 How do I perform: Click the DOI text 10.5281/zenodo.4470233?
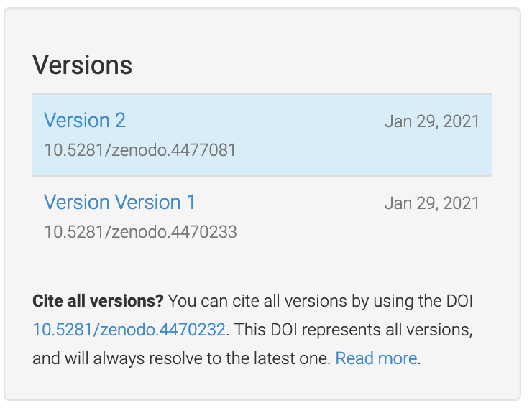tap(140, 232)
